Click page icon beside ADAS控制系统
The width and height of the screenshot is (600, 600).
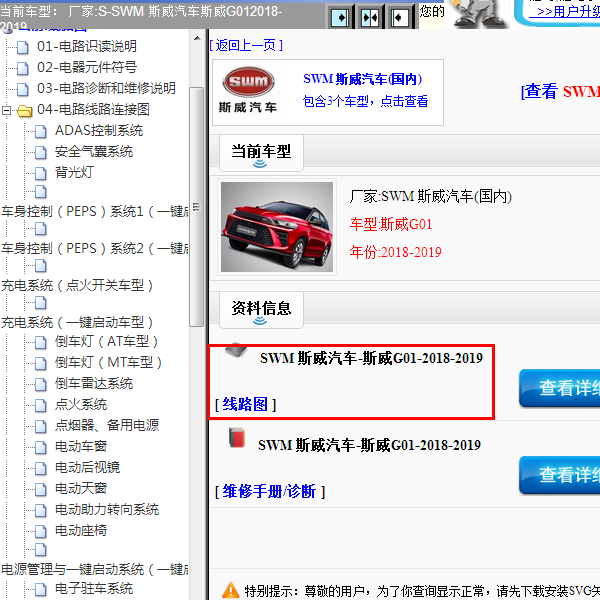pos(41,131)
